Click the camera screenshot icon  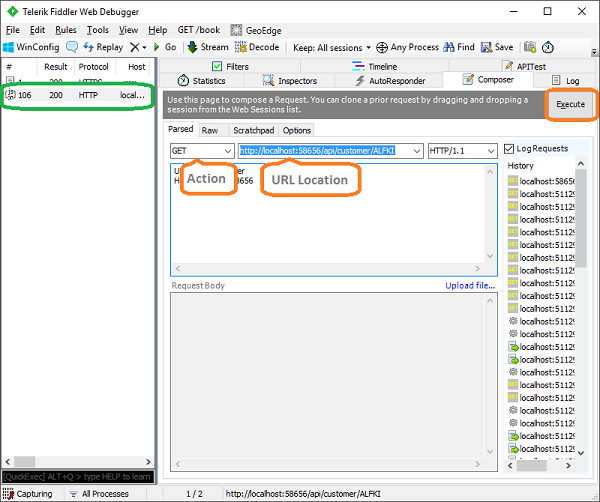[530, 47]
